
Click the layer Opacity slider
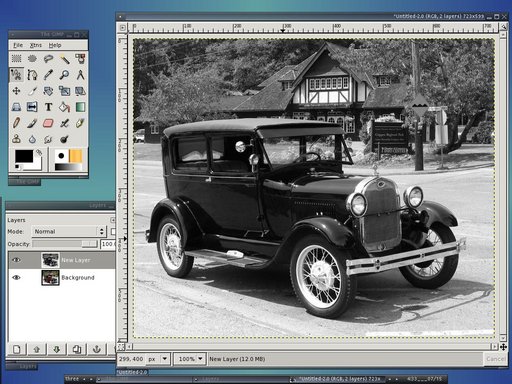coord(65,244)
